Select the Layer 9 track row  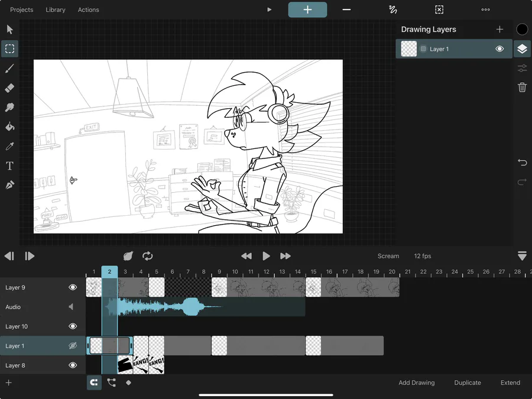[43, 287]
